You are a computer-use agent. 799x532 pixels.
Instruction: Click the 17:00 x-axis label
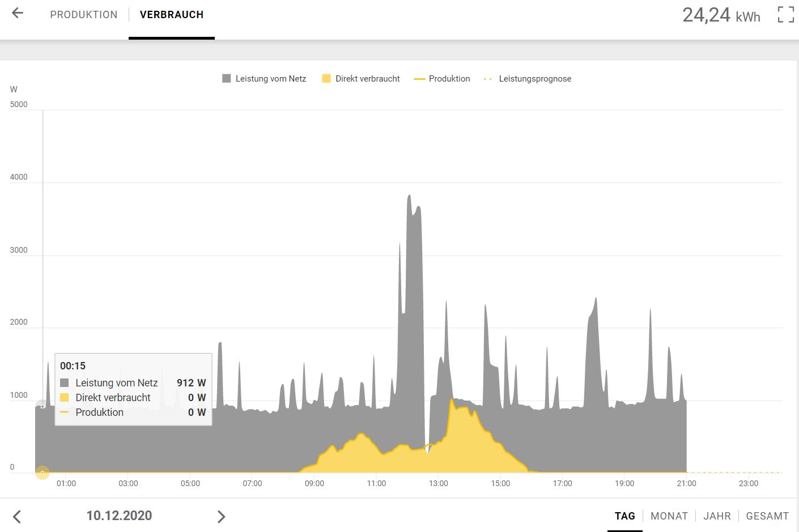pos(563,483)
